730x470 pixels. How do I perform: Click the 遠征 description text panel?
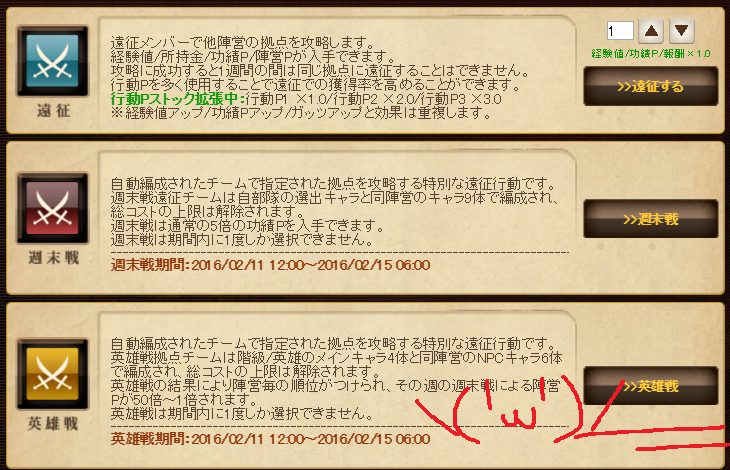[x=338, y=74]
